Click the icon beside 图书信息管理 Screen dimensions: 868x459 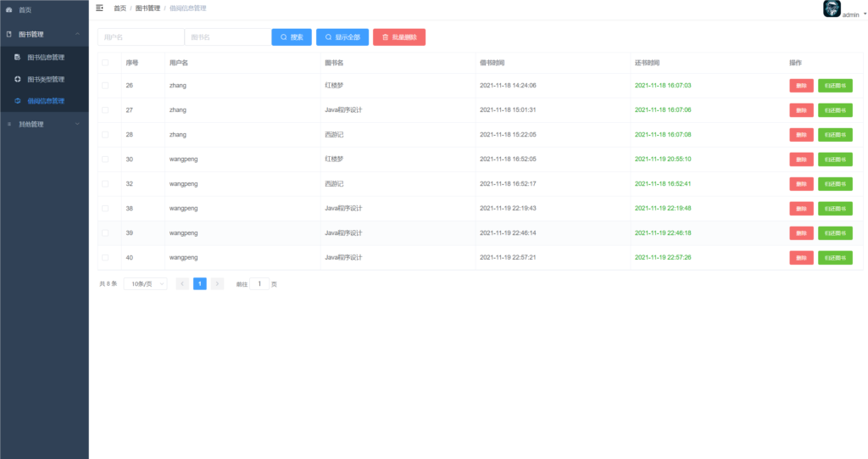point(18,57)
